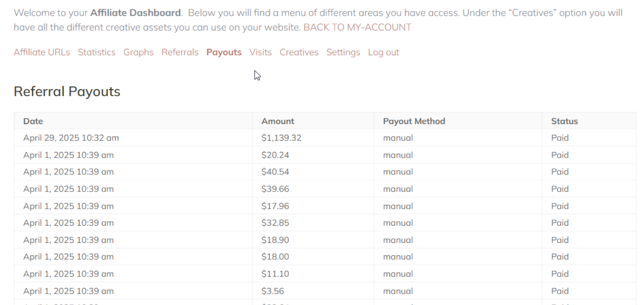Click the $40.54 payout amount cell
The height and width of the screenshot is (305, 644).
[x=275, y=172]
